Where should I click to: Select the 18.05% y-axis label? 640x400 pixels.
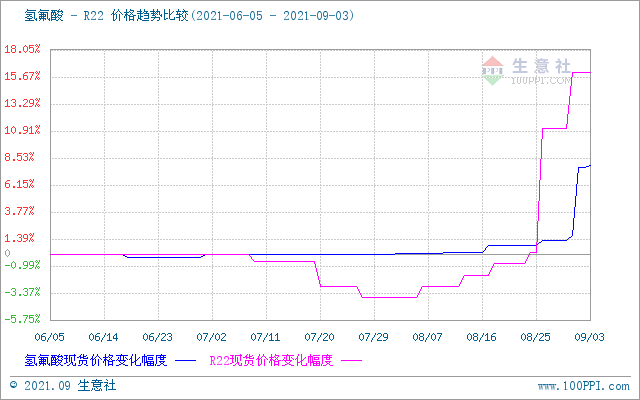point(22,49)
